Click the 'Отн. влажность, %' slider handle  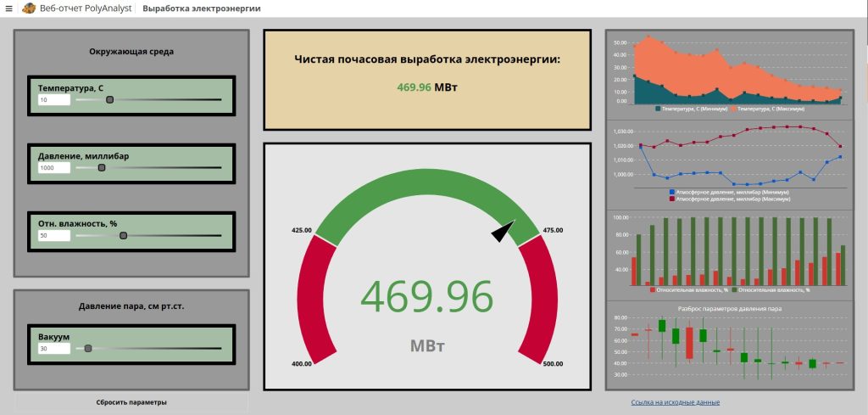124,235
